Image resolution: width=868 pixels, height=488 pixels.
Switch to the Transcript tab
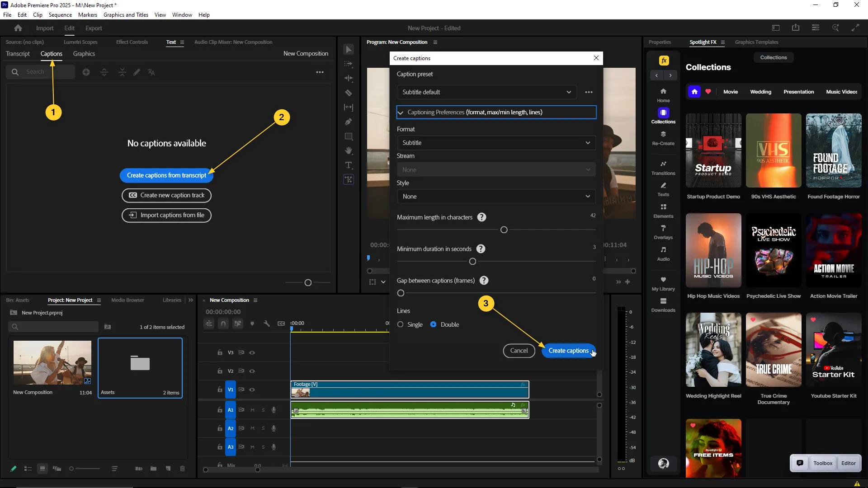pos(18,54)
